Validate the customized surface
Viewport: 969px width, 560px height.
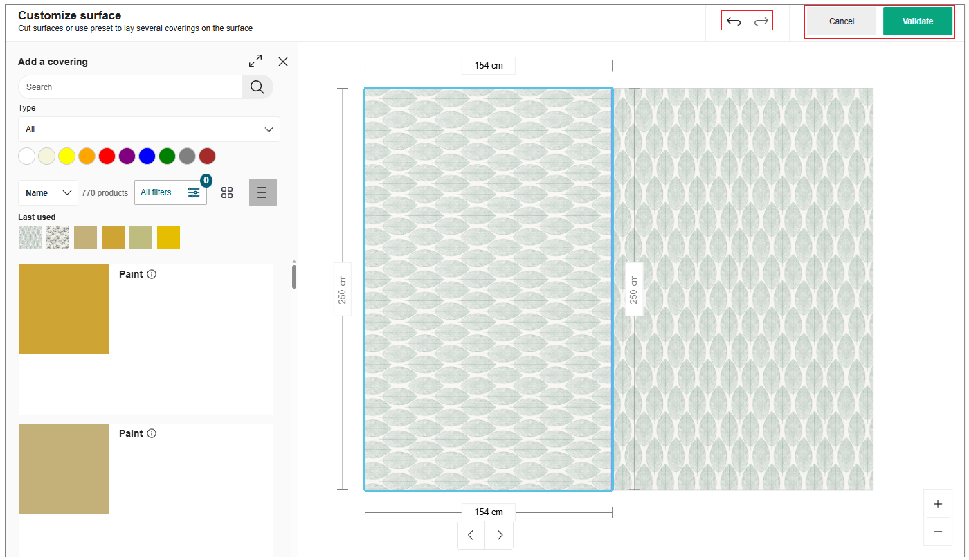click(918, 21)
